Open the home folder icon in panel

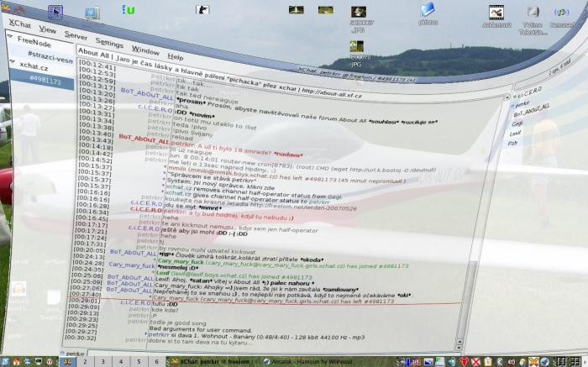pyautogui.click(x=16, y=362)
